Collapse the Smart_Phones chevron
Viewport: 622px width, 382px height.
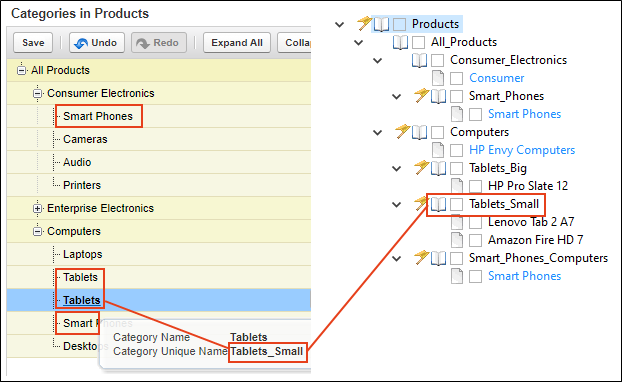click(x=397, y=96)
